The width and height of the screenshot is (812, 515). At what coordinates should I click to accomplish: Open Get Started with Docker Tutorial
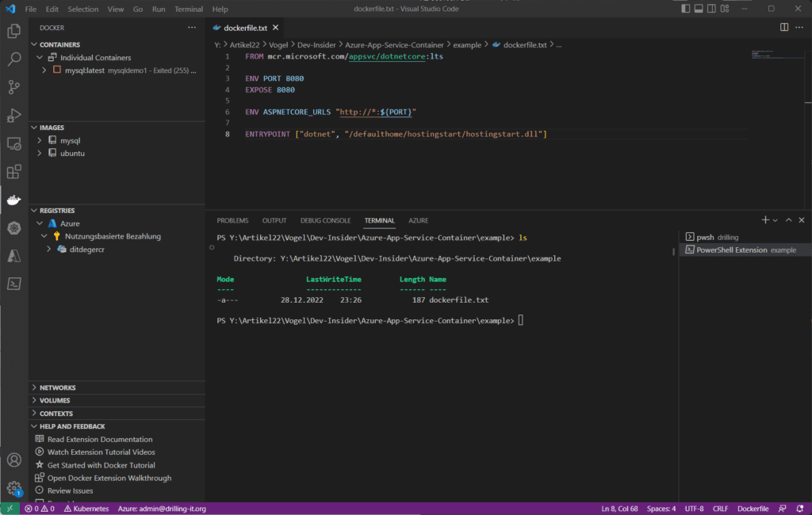pos(101,465)
